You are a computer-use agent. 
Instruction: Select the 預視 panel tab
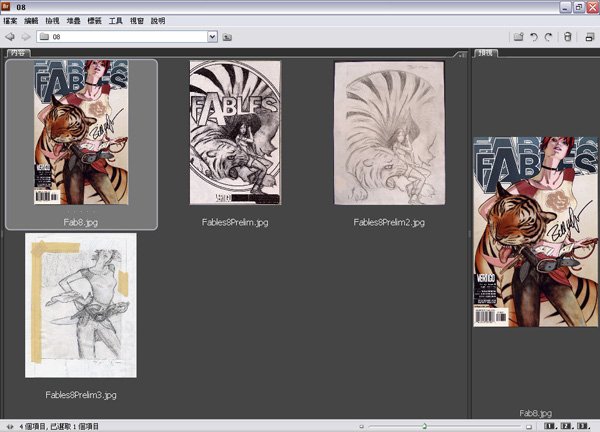(485, 53)
